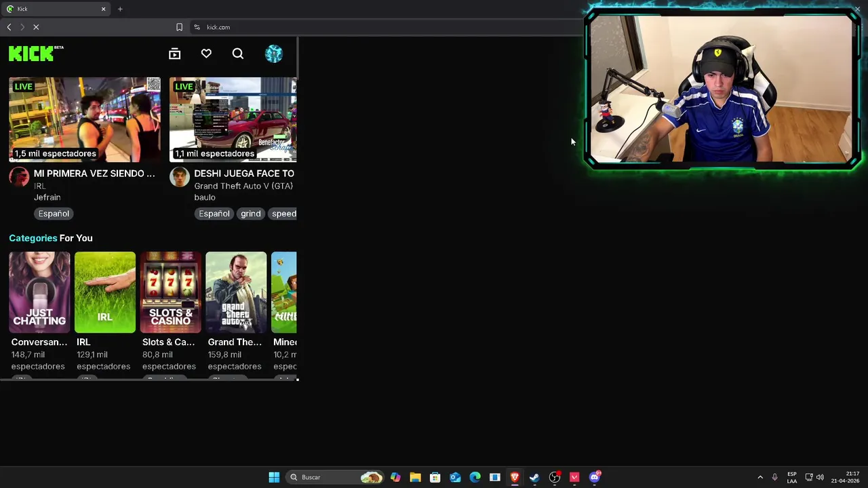The image size is (868, 488).
Task: Click the ESP LAA language indicator
Action: click(792, 477)
